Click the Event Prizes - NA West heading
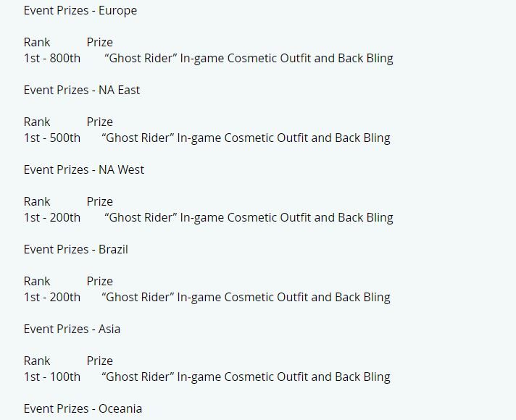This screenshot has height=420, width=516. coord(84,169)
